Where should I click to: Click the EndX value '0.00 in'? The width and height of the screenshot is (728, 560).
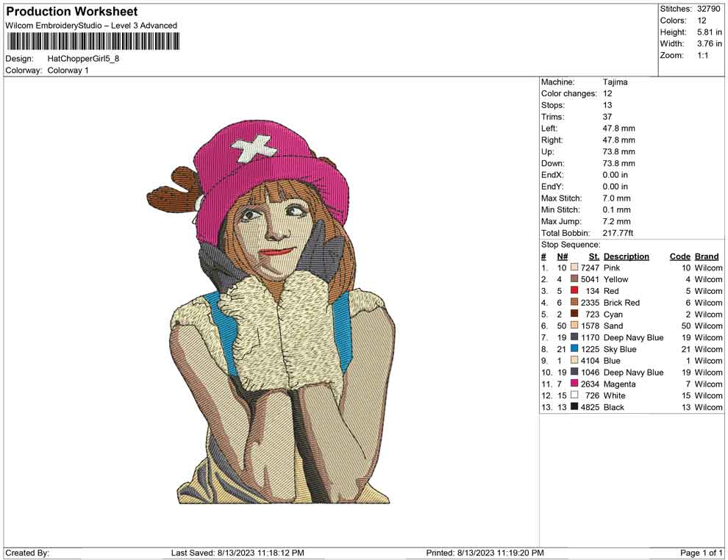tap(615, 175)
